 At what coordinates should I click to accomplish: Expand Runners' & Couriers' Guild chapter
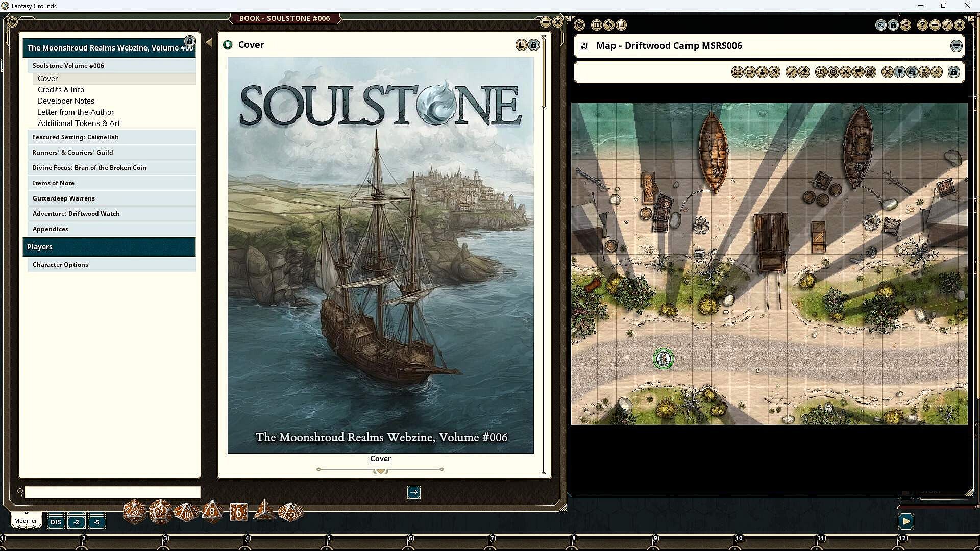click(112, 152)
